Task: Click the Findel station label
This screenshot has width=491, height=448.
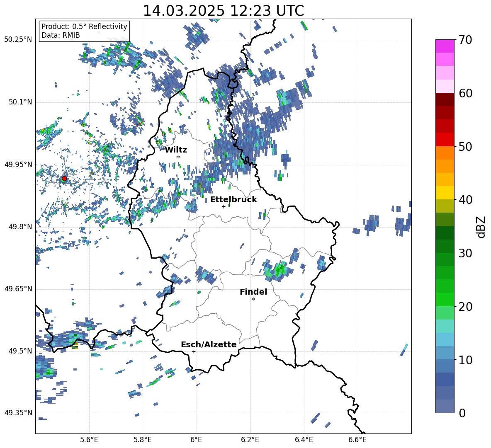Action: pyautogui.click(x=253, y=292)
